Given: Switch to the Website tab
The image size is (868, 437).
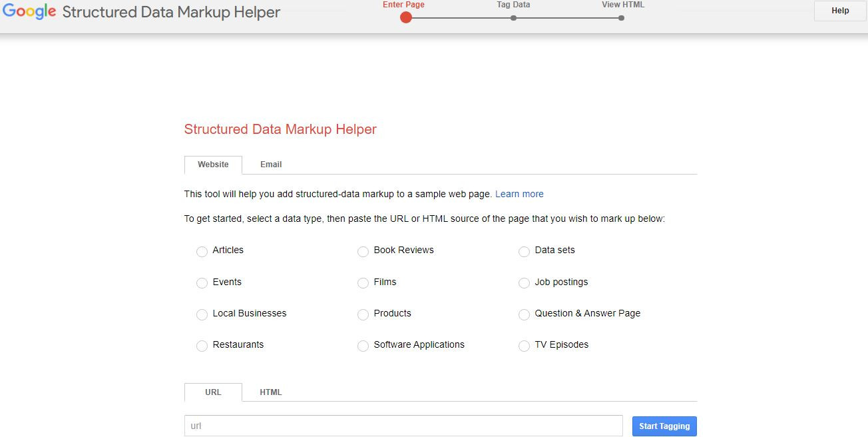Looking at the screenshot, I should (x=213, y=165).
